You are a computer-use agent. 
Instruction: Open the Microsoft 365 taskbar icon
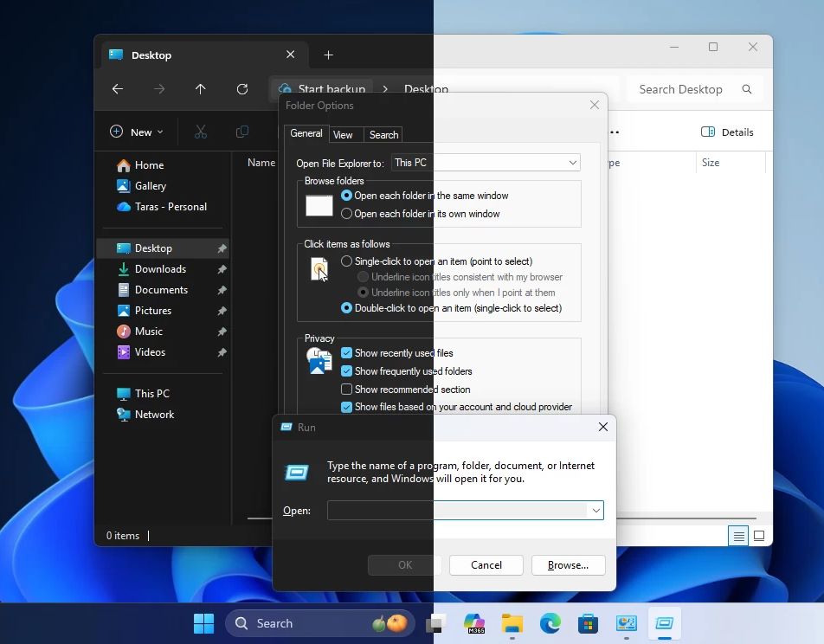click(473, 623)
